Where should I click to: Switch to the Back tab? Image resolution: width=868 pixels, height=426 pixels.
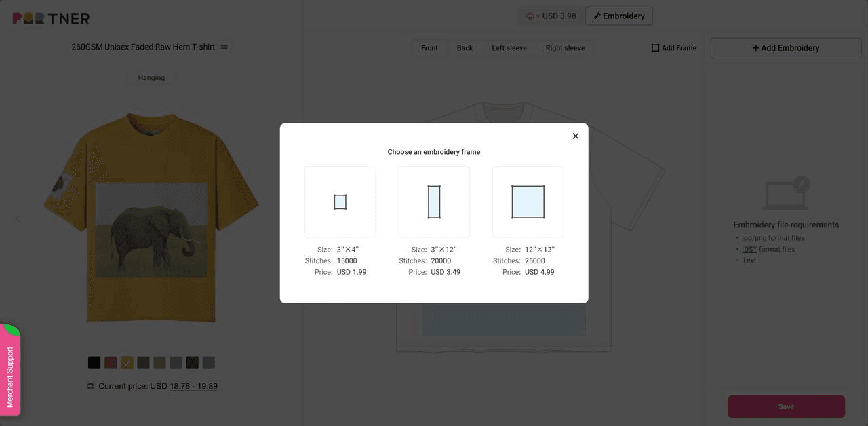[465, 48]
